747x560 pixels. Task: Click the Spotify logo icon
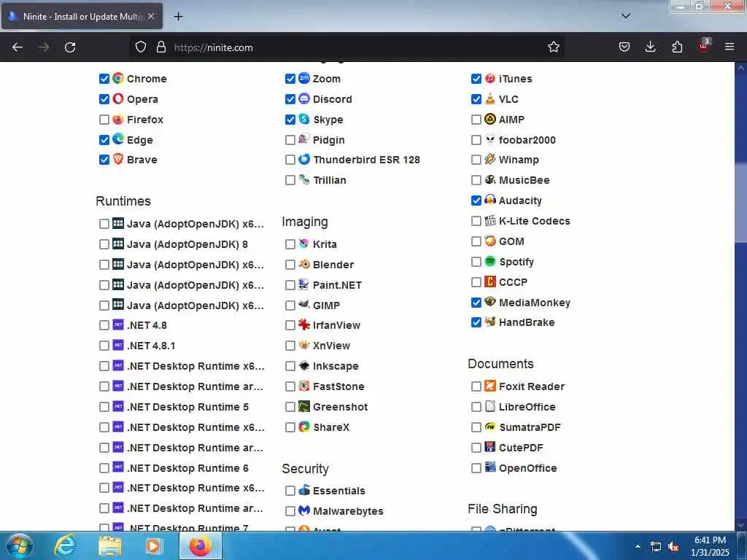pos(489,262)
